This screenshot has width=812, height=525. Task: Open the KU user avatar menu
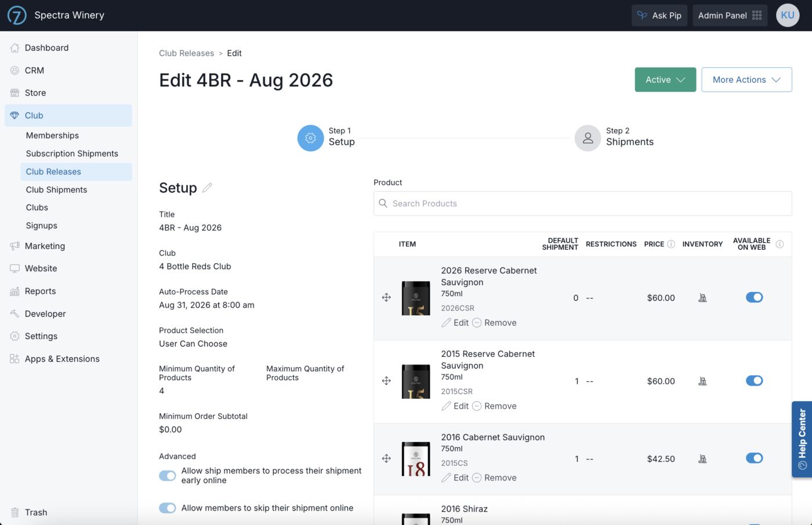(x=788, y=16)
